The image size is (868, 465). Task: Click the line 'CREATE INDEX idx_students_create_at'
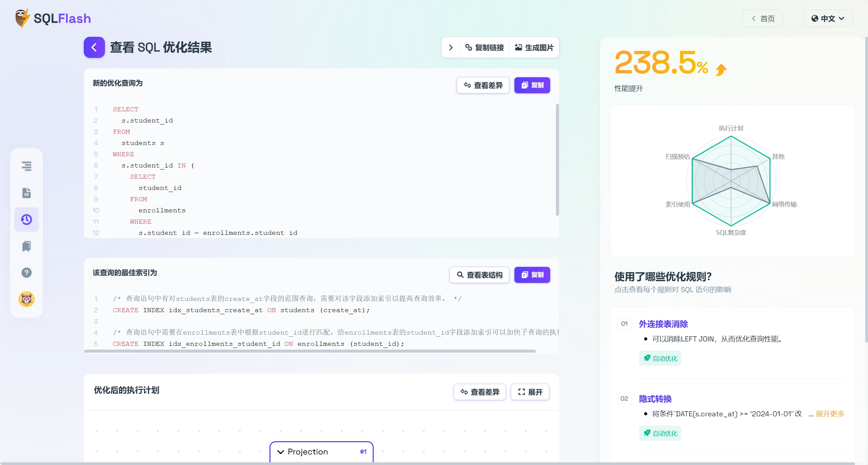[x=241, y=310]
